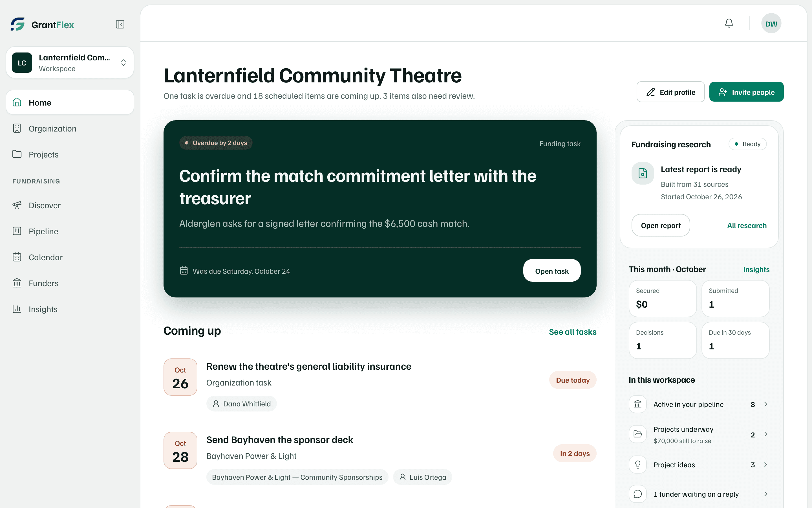Expand 1 funder waiting on a reply chevron
812x508 pixels.
pos(766,494)
